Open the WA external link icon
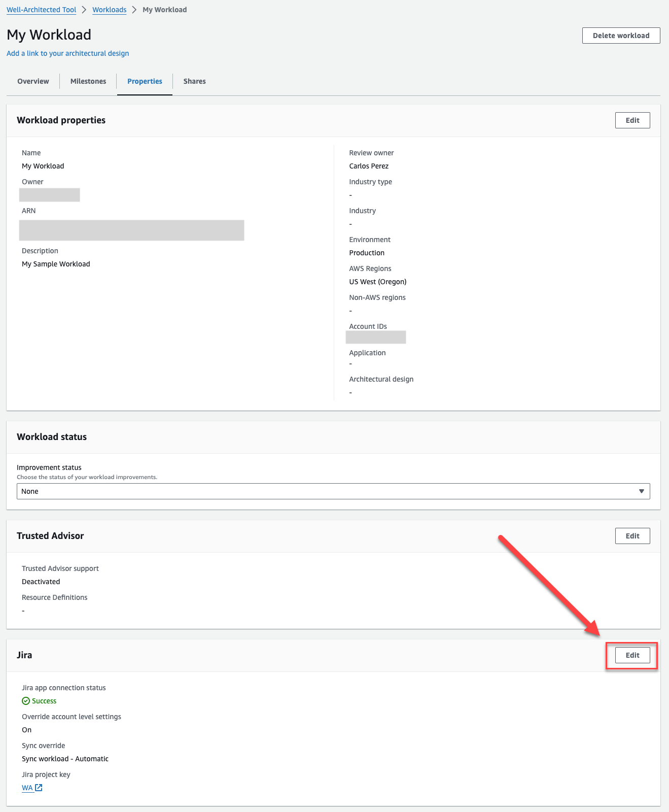Viewport: 669px width, 812px height. (39, 788)
